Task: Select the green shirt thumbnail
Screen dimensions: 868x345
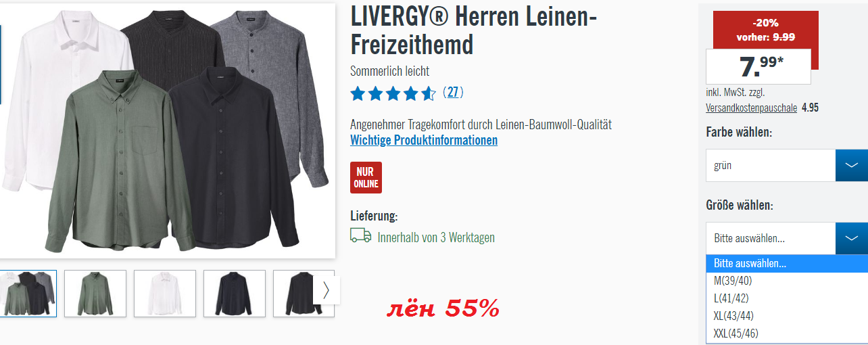Action: 95,294
